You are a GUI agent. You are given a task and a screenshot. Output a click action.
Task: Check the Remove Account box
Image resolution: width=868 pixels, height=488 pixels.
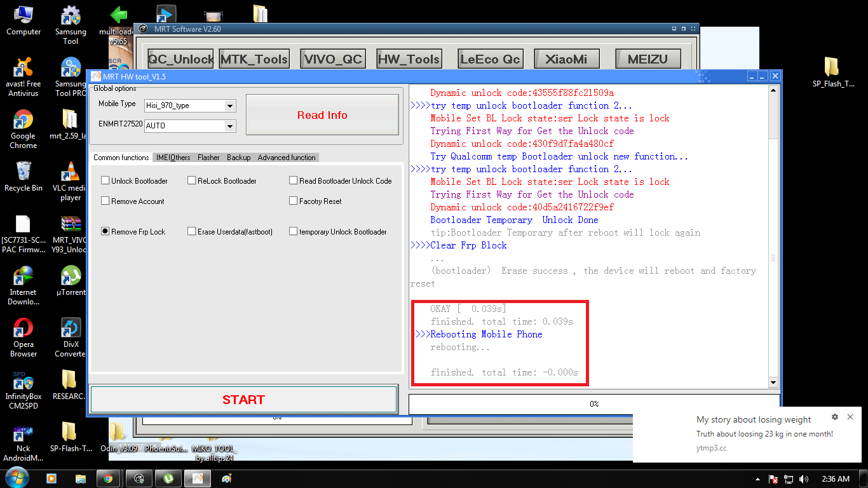pos(105,201)
